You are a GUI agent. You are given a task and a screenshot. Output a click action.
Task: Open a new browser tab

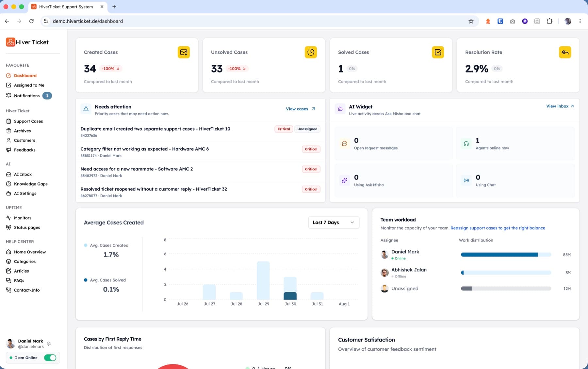pos(114,7)
